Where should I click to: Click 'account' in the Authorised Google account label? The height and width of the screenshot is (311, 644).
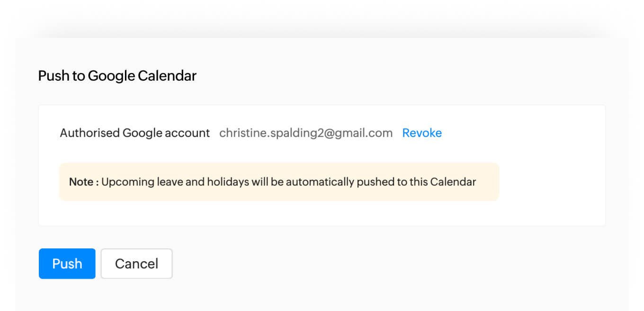[187, 133]
